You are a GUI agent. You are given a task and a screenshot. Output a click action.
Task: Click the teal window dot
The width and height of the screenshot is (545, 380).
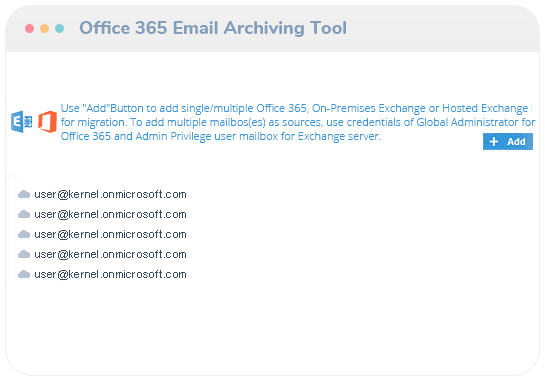[59, 29]
